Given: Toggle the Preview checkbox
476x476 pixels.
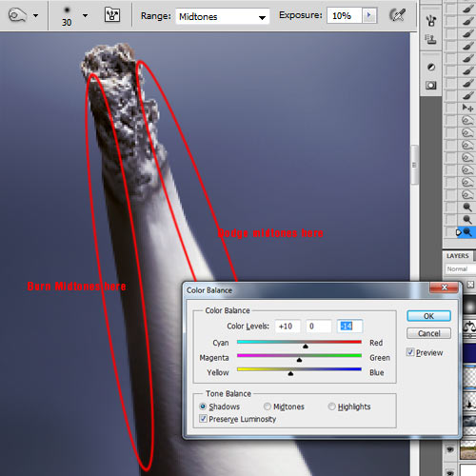Looking at the screenshot, I should coord(410,352).
